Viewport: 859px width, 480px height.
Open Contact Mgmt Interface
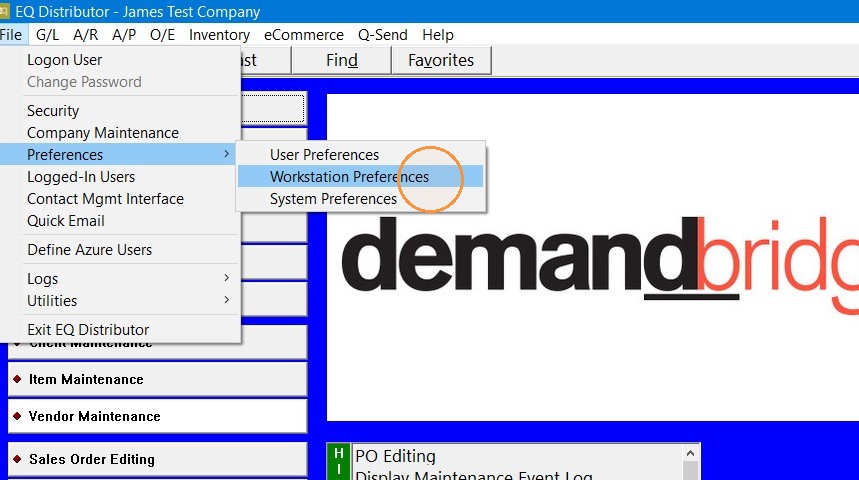(121, 198)
